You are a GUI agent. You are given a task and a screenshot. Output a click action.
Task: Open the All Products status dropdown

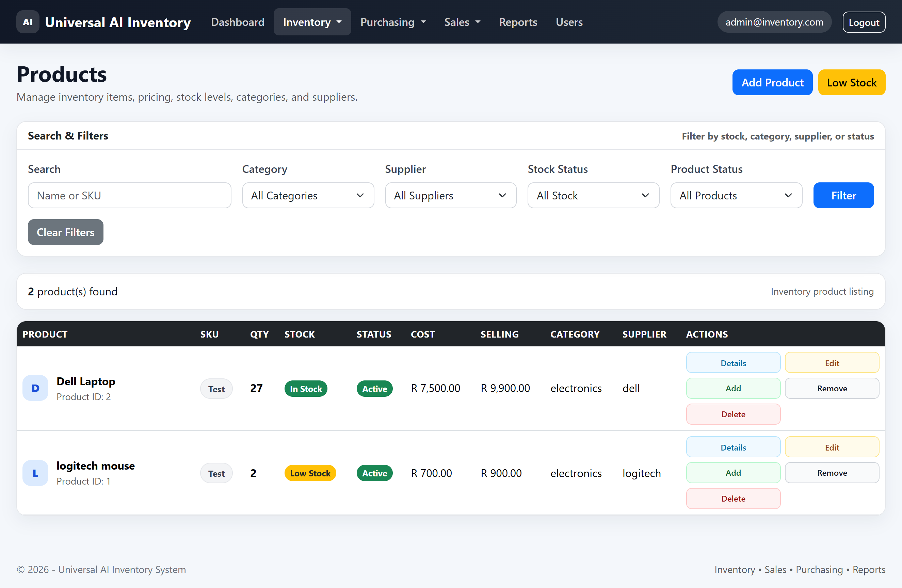[736, 196]
